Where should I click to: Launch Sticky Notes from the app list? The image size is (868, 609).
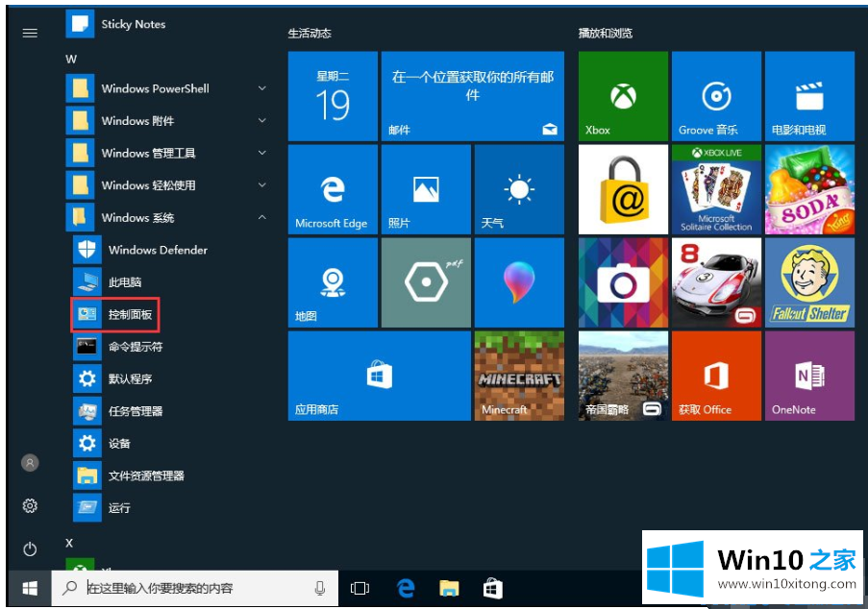pos(115,24)
